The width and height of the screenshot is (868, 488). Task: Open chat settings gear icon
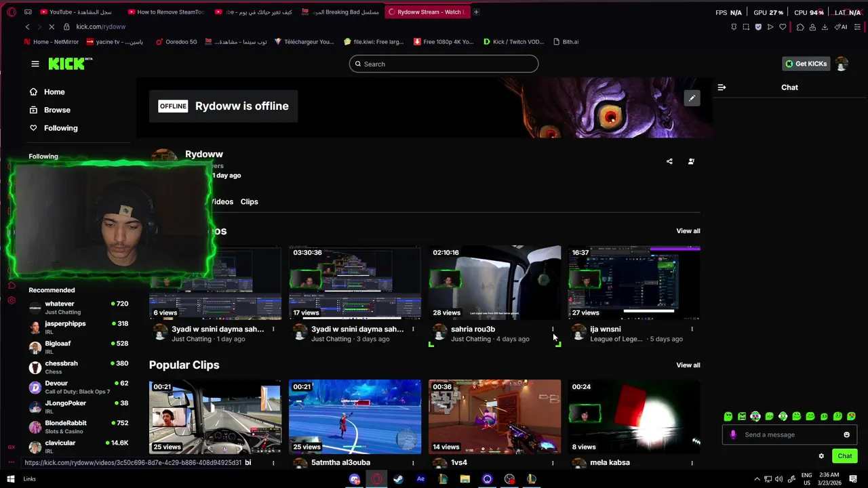tap(821, 456)
